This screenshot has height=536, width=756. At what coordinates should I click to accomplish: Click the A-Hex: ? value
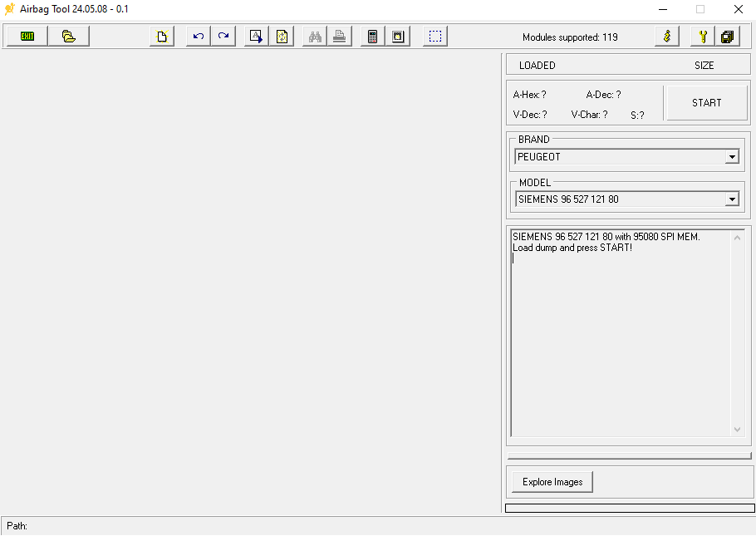pyautogui.click(x=529, y=95)
